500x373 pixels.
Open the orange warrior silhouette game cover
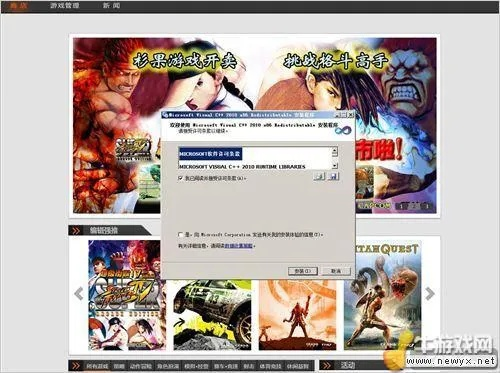click(x=298, y=315)
